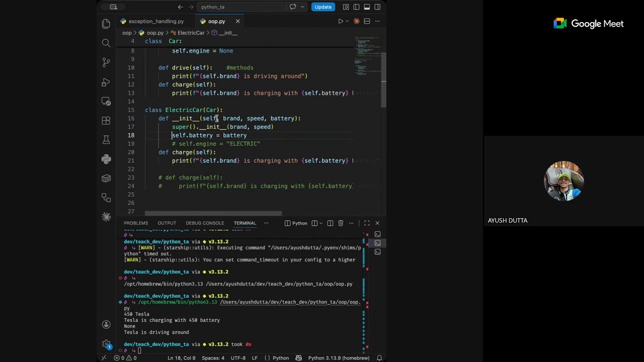Toggle the bottom panel visibility
Screen dimensions: 644x362
367,7
